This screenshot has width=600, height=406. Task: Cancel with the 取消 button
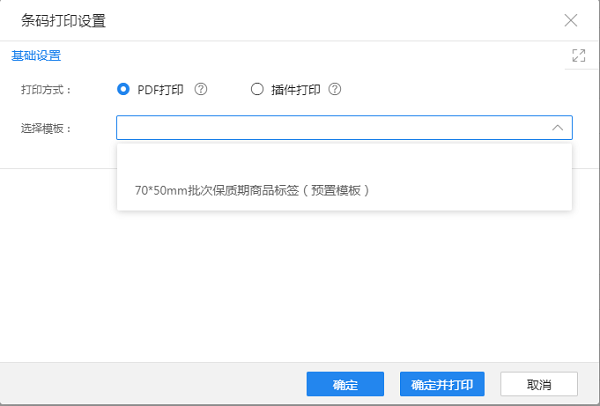click(x=538, y=385)
